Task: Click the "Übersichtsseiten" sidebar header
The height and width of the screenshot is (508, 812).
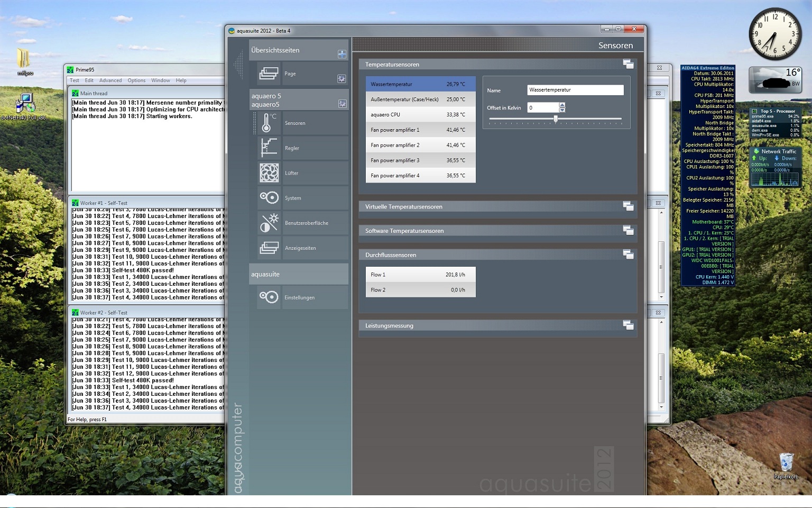Action: coord(299,50)
